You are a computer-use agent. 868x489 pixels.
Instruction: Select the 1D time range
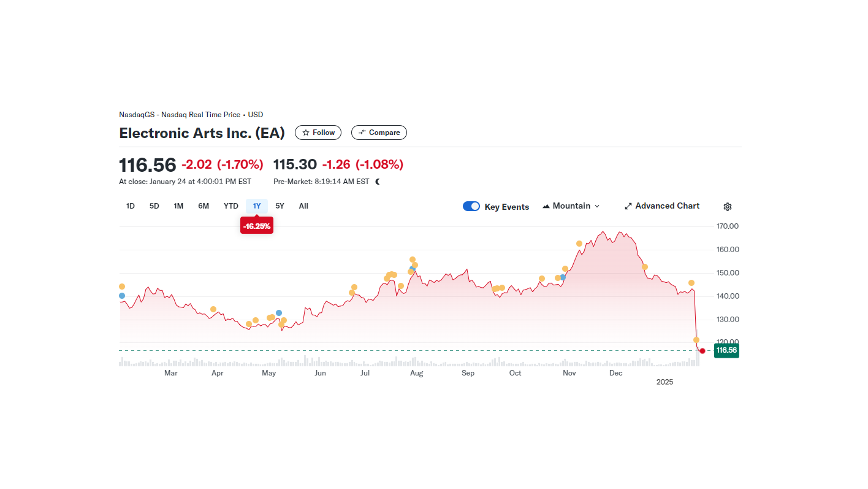tap(131, 206)
